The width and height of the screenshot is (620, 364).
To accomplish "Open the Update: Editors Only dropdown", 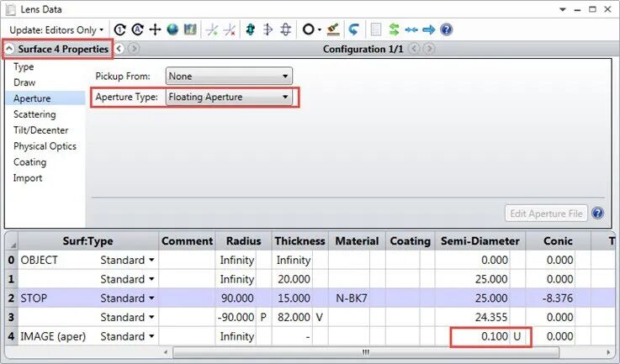I will (x=56, y=30).
